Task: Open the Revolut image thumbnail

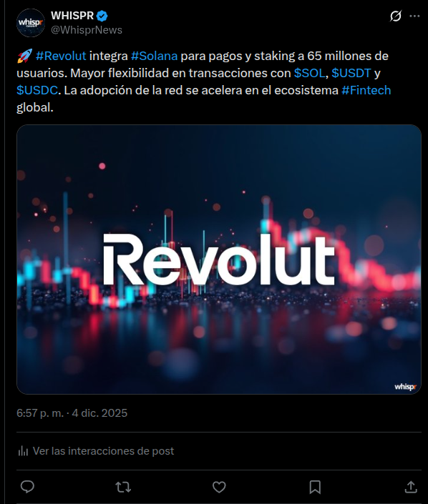Action: point(219,260)
